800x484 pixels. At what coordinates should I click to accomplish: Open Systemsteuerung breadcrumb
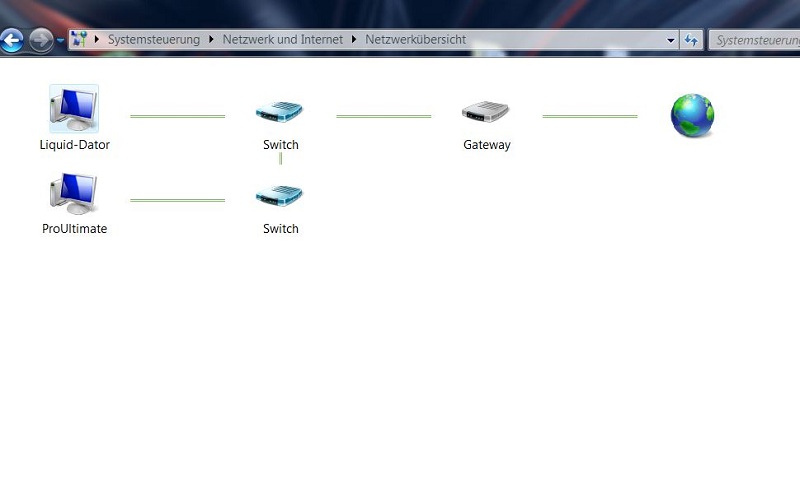click(154, 39)
